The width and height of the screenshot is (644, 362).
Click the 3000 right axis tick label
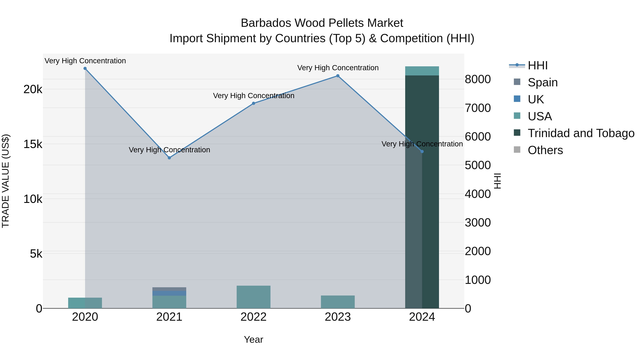click(x=478, y=223)
